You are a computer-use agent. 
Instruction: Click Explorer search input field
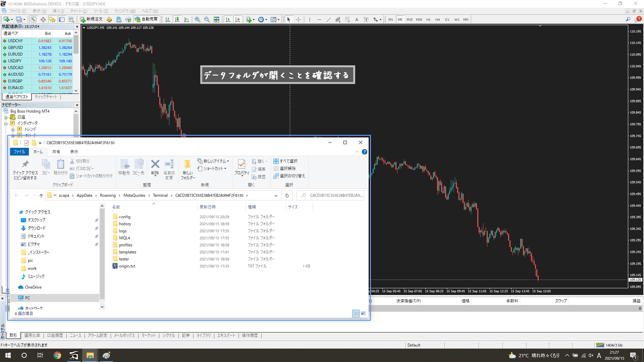pyautogui.click(x=335, y=195)
